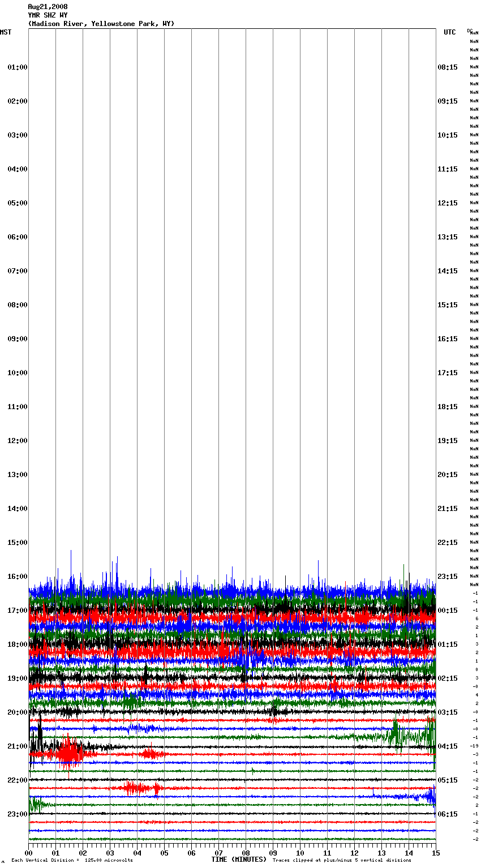
Task: Click the 19:00 MST hour label
Action: click(18, 678)
